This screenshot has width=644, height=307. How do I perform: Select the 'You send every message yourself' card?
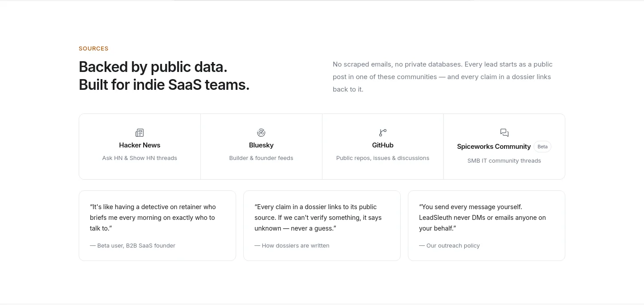487,226
